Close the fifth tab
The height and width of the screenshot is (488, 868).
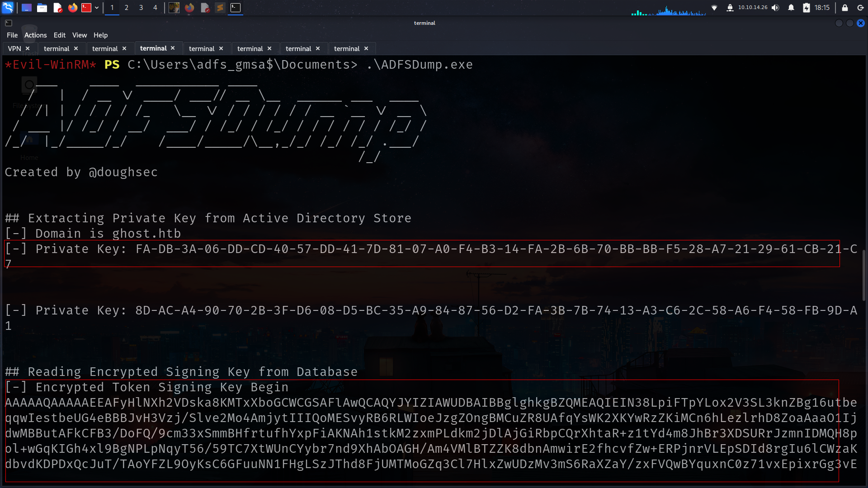coord(221,48)
